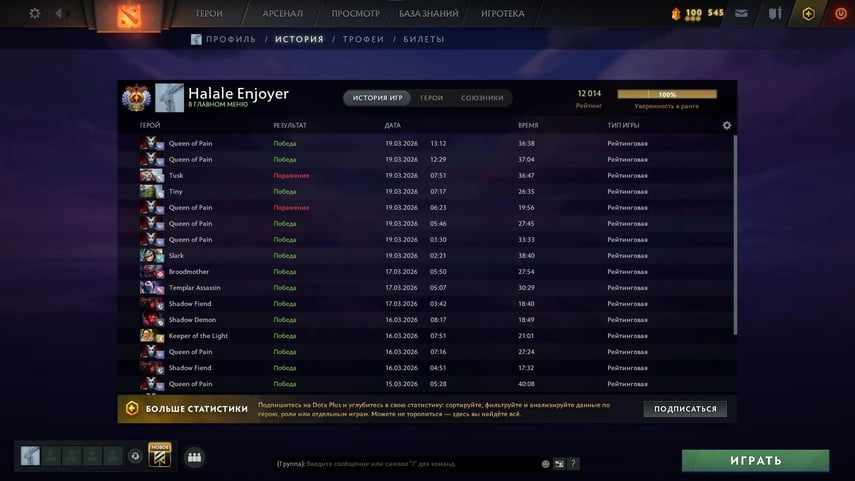Open the armory shield and sword icon
This screenshot has width=855, height=481.
pyautogui.click(x=775, y=13)
